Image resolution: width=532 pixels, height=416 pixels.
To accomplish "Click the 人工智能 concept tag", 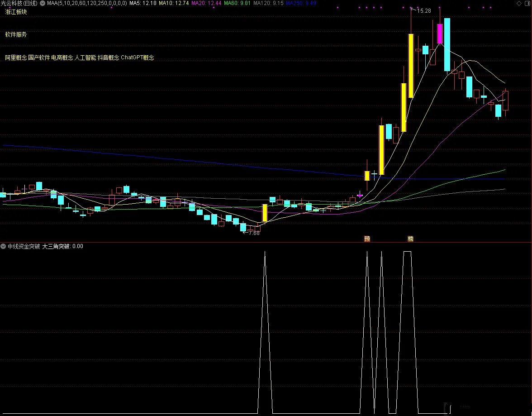I will pyautogui.click(x=85, y=57).
